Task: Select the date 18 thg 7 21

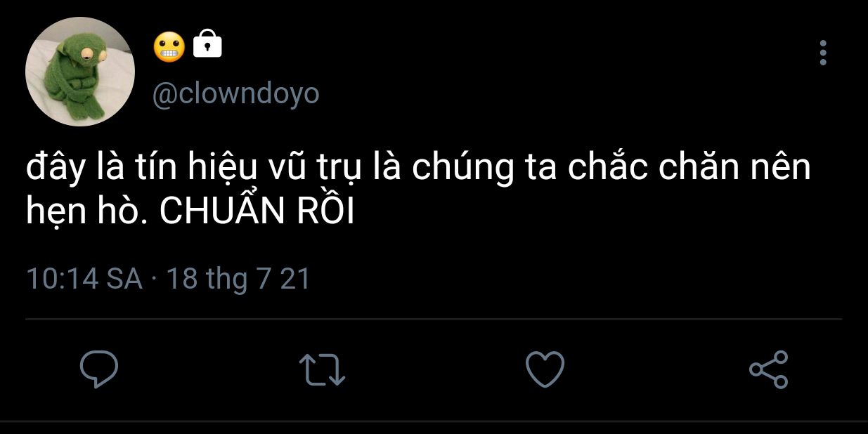Action: pyautogui.click(x=238, y=279)
